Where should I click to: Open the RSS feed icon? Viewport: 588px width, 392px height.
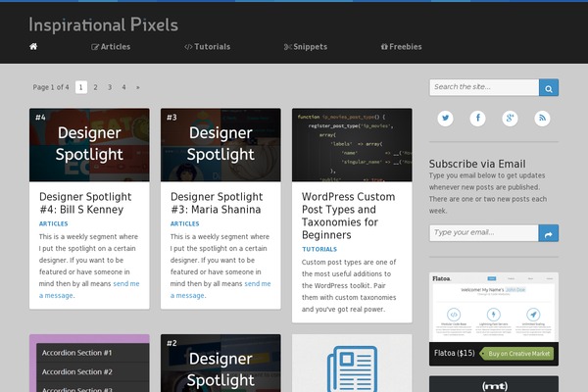click(542, 119)
